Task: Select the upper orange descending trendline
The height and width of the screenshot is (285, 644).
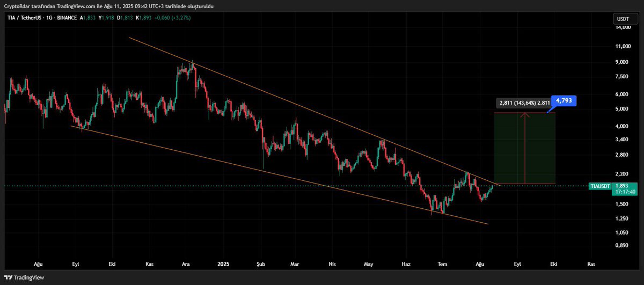Action: click(x=314, y=112)
